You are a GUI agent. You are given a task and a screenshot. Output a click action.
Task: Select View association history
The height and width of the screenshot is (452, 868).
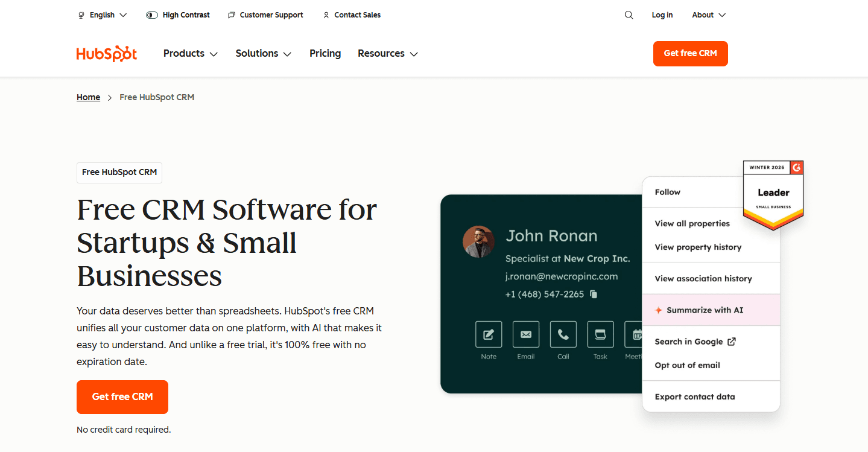coord(703,278)
